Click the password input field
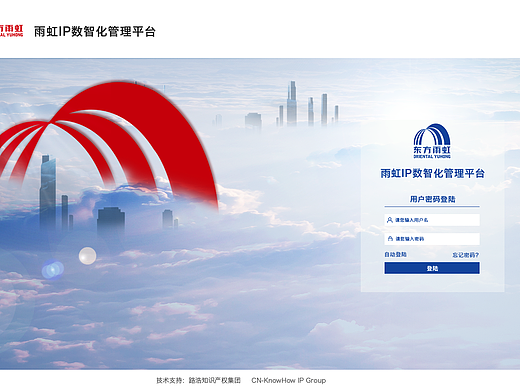Screen dimensions: 520x390 pyautogui.click(x=432, y=239)
